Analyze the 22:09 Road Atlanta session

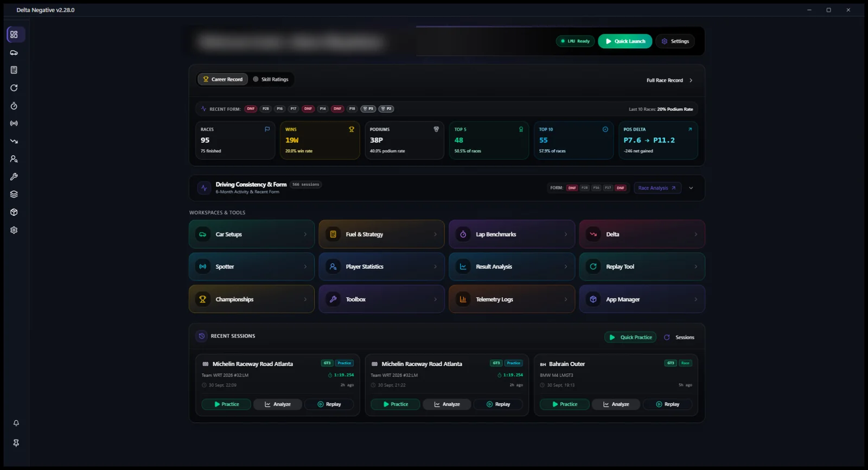[x=277, y=404]
